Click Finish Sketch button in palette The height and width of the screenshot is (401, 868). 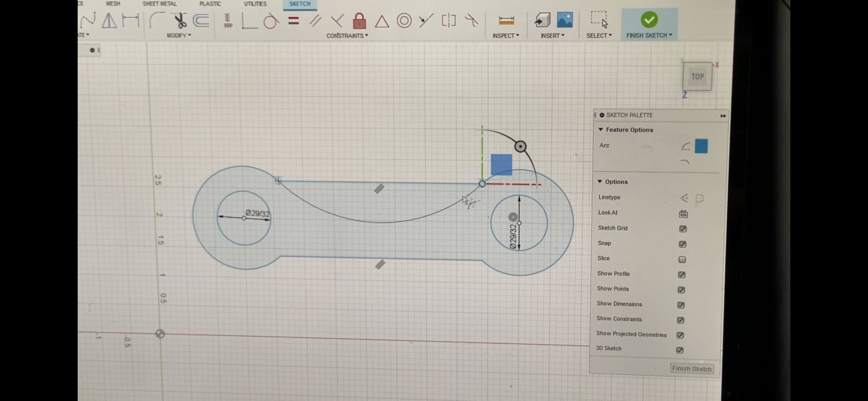point(691,369)
